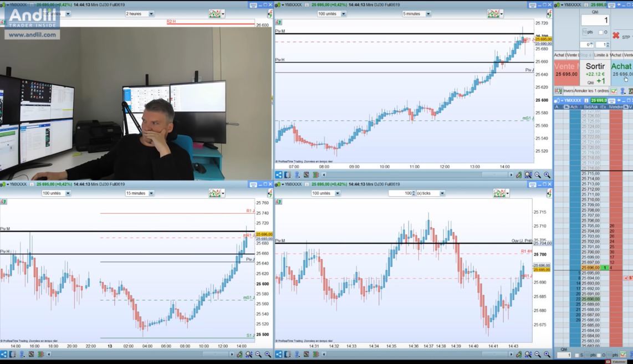The image size is (633, 364).
Task: Click red X cancel icon beside STP
Action: coord(616,35)
